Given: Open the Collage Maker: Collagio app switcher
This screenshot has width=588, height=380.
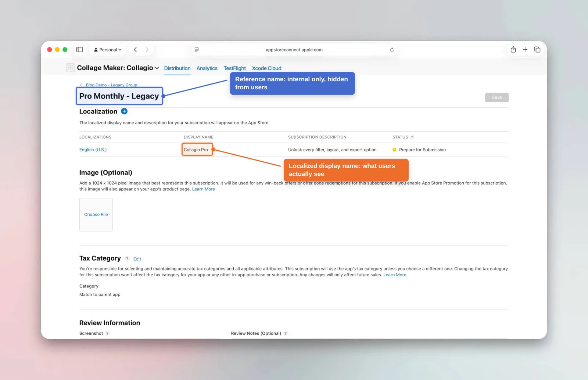Looking at the screenshot, I should 118,68.
